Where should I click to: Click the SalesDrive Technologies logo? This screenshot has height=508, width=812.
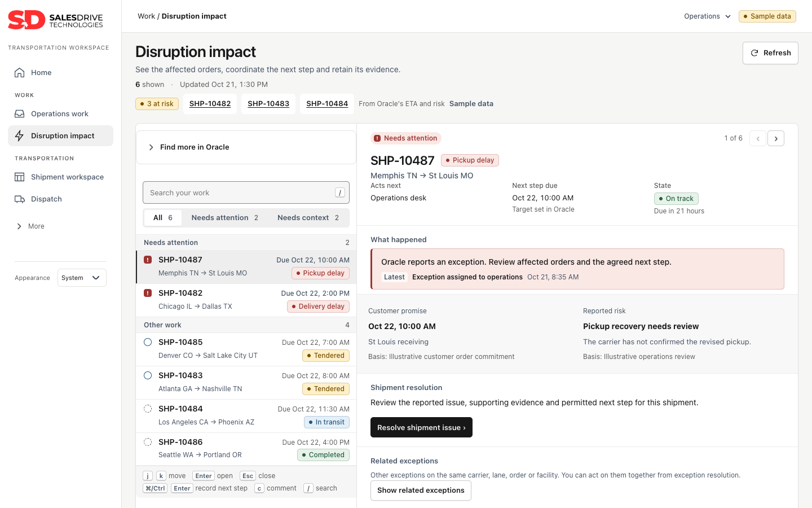pyautogui.click(x=55, y=20)
